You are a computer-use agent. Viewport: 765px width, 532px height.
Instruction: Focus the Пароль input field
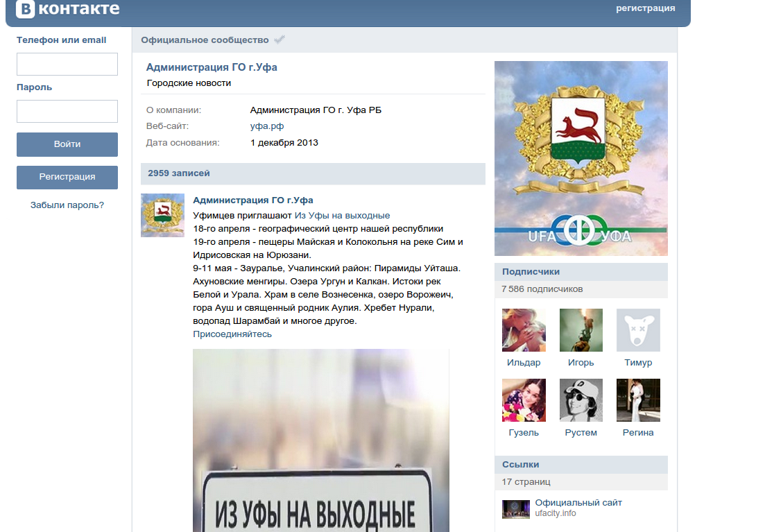pos(67,111)
